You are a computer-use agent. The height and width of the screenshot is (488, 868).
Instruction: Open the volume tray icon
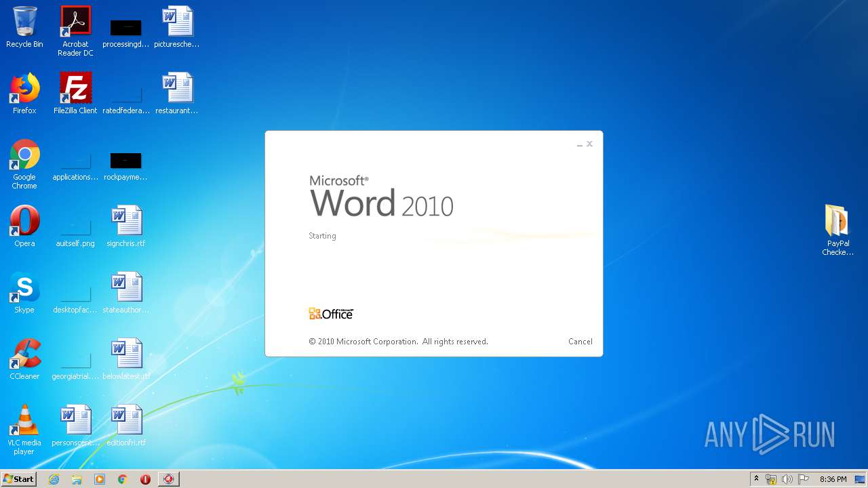[x=787, y=479]
